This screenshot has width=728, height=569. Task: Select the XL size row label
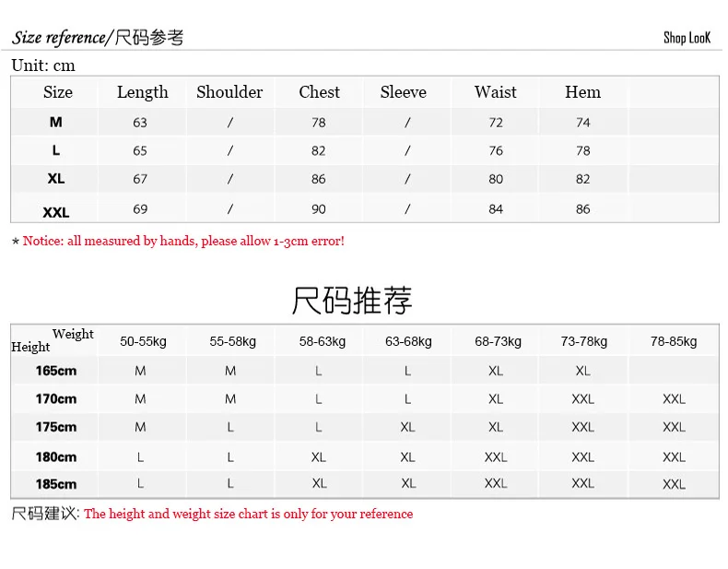pyautogui.click(x=56, y=178)
